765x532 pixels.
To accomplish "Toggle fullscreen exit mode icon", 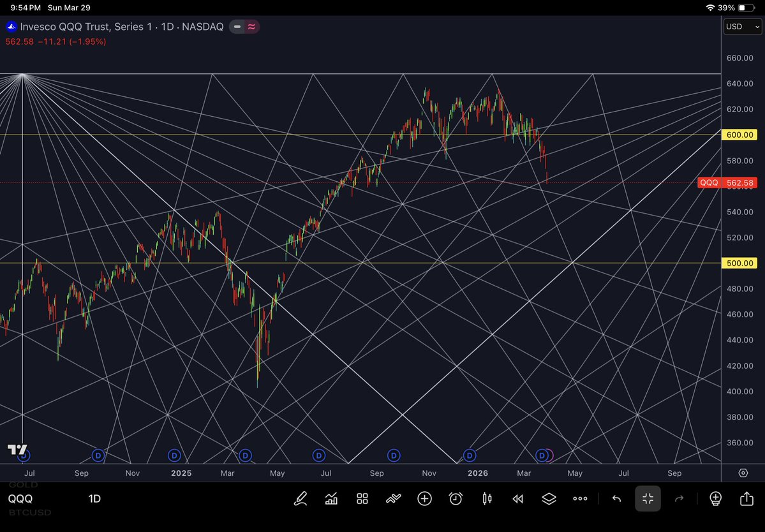I will (648, 499).
